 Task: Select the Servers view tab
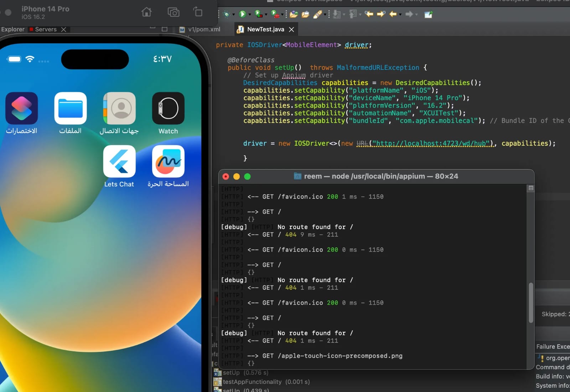[x=46, y=29]
